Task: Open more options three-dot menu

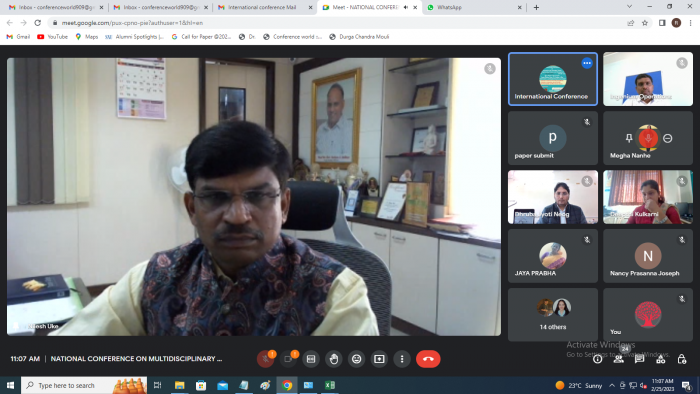Action: (x=402, y=359)
